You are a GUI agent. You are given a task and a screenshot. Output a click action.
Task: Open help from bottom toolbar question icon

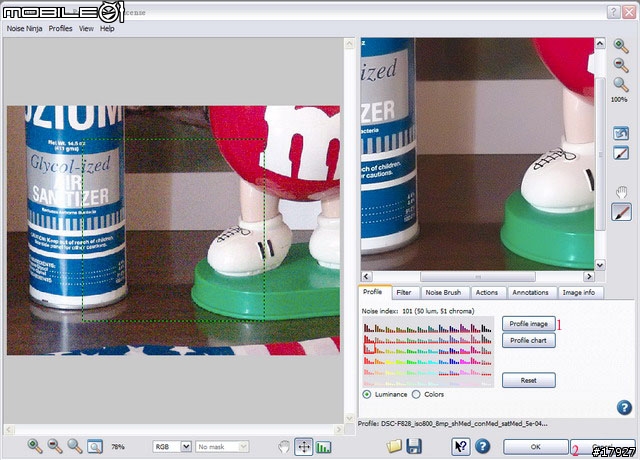(x=482, y=446)
